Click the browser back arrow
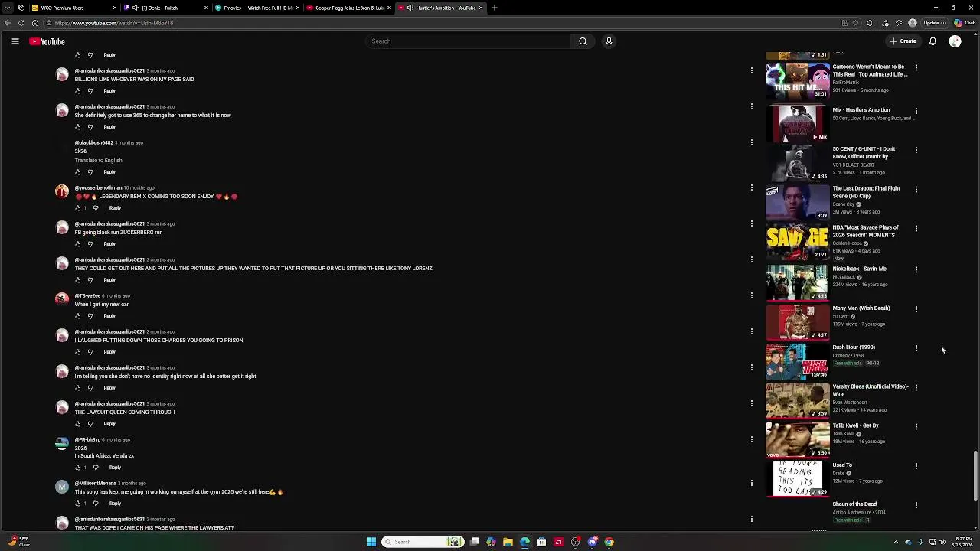Image resolution: width=980 pixels, height=551 pixels. point(8,23)
